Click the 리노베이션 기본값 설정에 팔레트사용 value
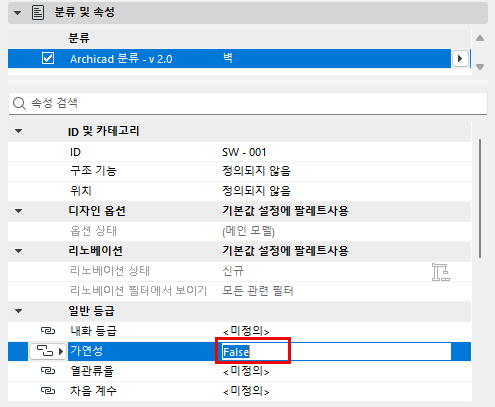495x407 pixels. point(285,251)
